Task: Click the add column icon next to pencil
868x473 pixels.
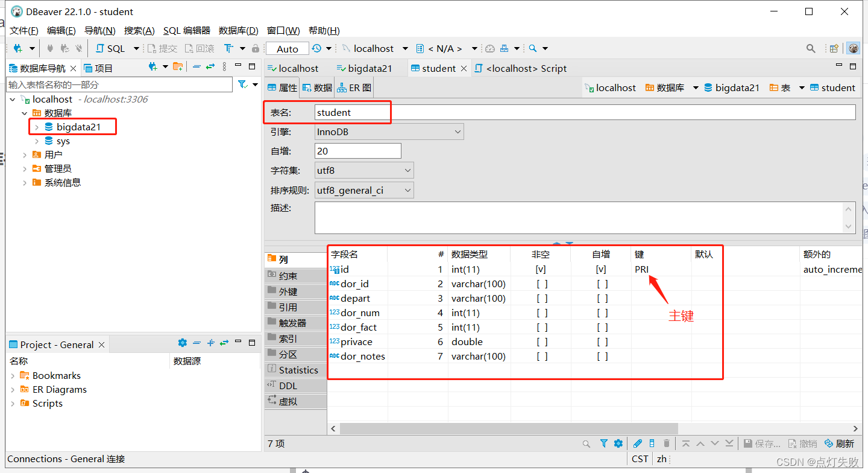Action: click(652, 443)
